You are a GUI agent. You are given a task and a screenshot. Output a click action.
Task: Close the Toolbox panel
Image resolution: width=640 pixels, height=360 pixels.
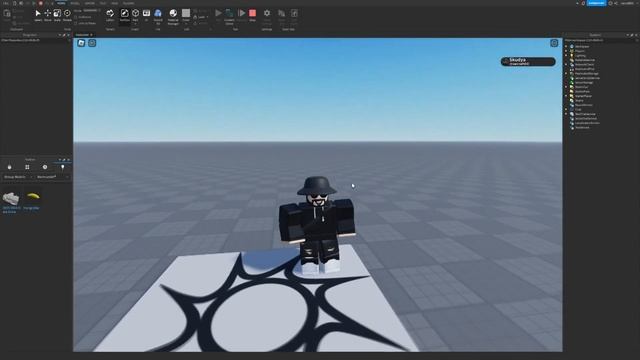pos(69,160)
